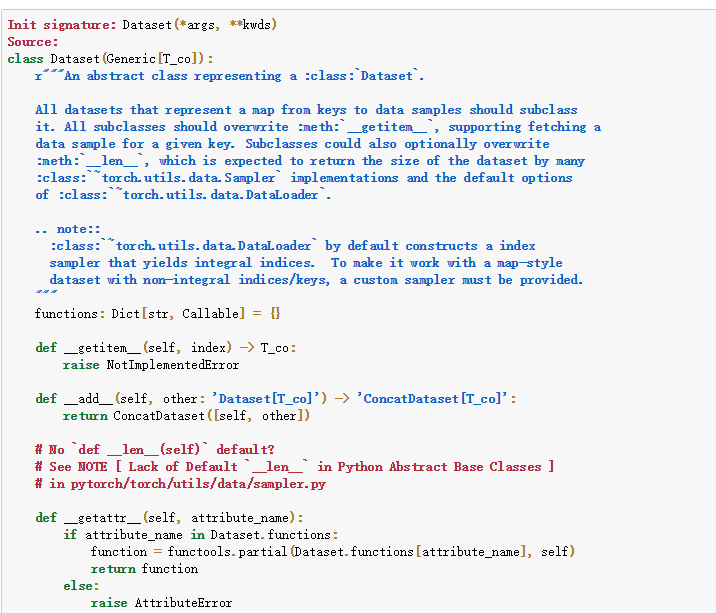Image resolution: width=716 pixels, height=613 pixels.
Task: Click the "if attribute_name in Dataset.functions:" line
Action: pyautogui.click(x=200, y=534)
